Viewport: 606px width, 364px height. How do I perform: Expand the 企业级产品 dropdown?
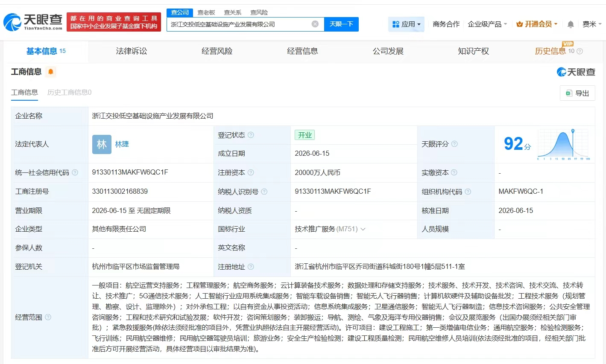pos(487,24)
